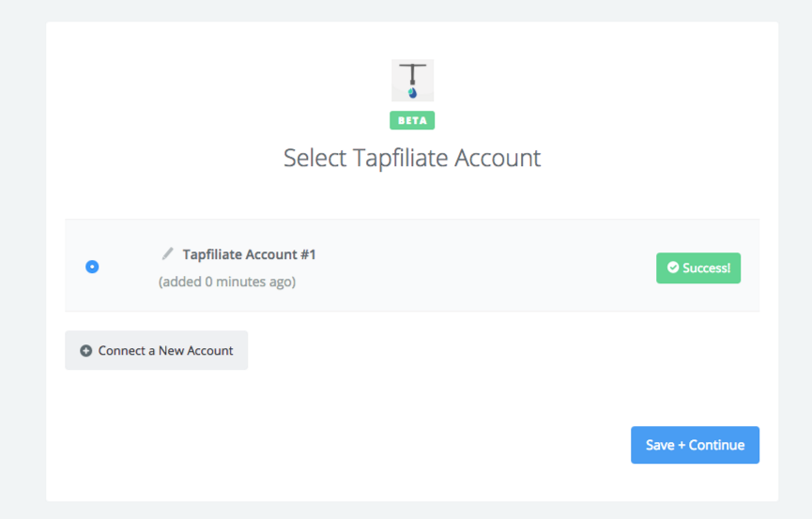Click the Tapfiliate tap logo icon
The height and width of the screenshot is (519, 812).
tap(412, 81)
